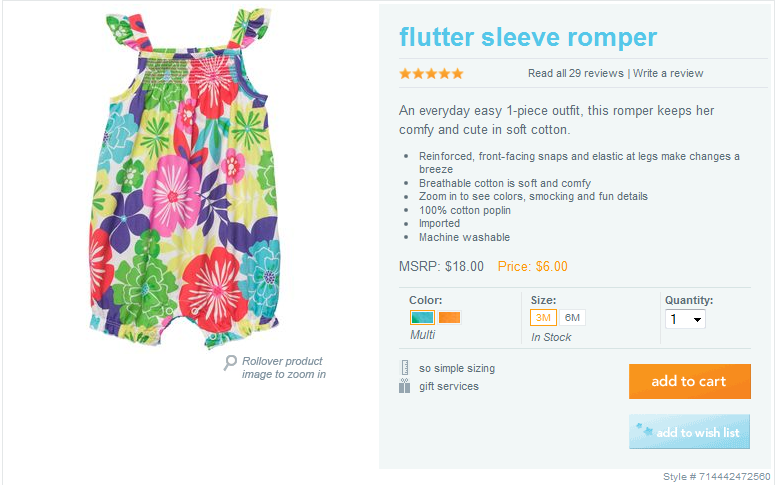Screen dimensions: 783x485
Task: Click the gift box icon
Action: coord(405,386)
